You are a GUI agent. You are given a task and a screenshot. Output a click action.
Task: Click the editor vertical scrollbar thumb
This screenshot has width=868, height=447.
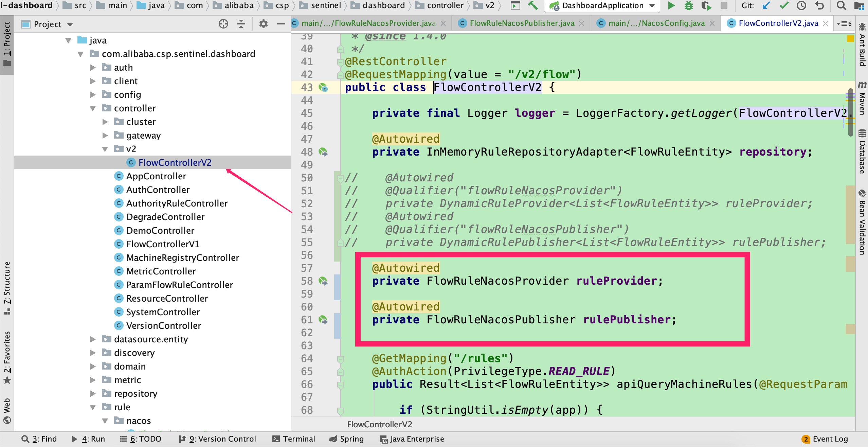(x=850, y=112)
